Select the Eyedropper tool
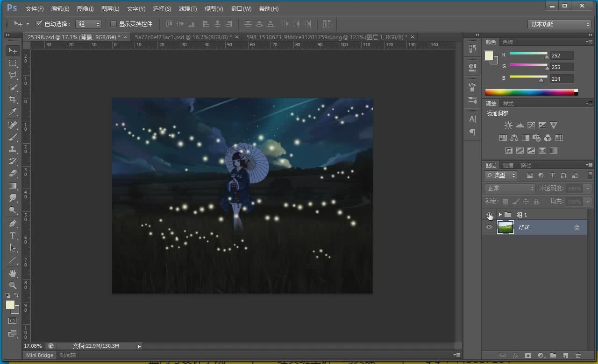 [x=13, y=112]
